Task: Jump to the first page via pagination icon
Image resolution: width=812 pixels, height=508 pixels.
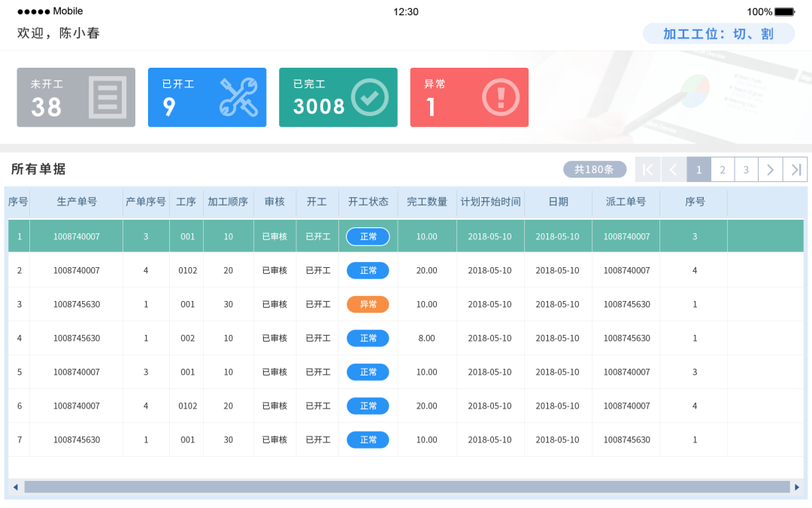Action: pyautogui.click(x=647, y=169)
